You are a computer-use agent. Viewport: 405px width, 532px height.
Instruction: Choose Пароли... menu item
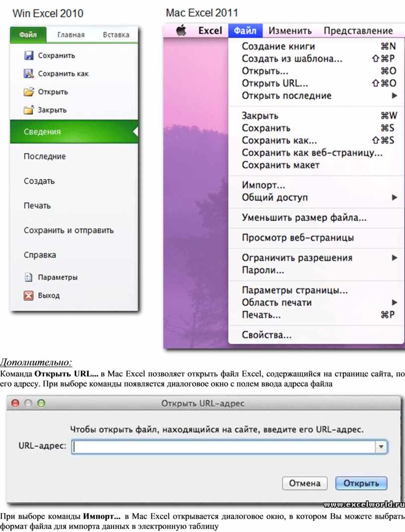point(316,270)
